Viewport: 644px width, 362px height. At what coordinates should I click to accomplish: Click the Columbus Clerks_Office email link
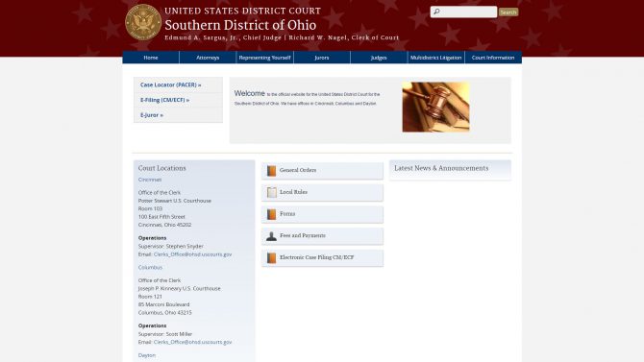point(192,342)
